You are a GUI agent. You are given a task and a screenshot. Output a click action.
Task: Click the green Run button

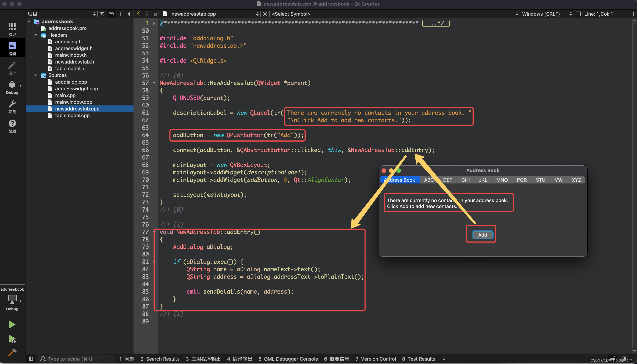12,324
